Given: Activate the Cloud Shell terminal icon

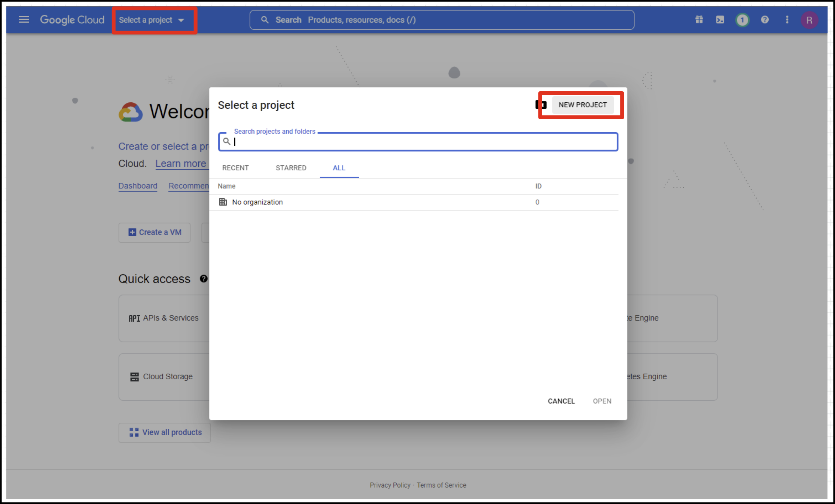Looking at the screenshot, I should [720, 20].
